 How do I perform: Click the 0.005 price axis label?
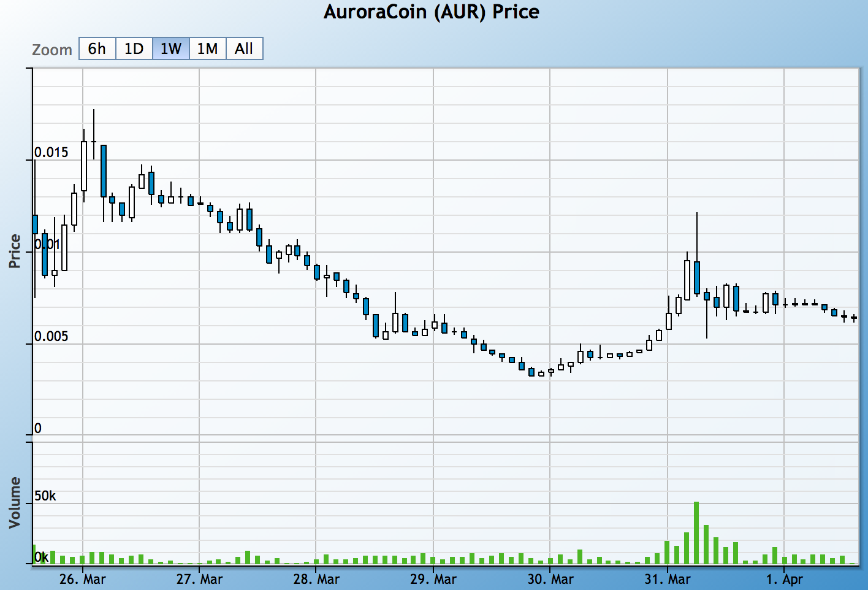51,336
